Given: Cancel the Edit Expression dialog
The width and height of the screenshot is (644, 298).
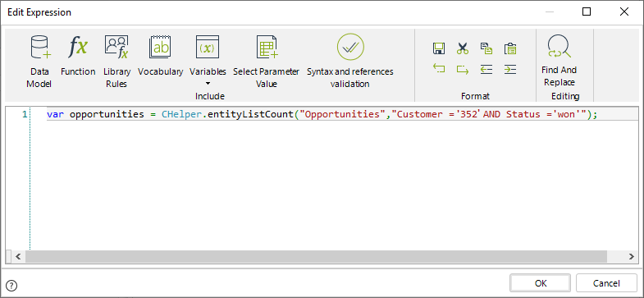Looking at the screenshot, I should (606, 283).
